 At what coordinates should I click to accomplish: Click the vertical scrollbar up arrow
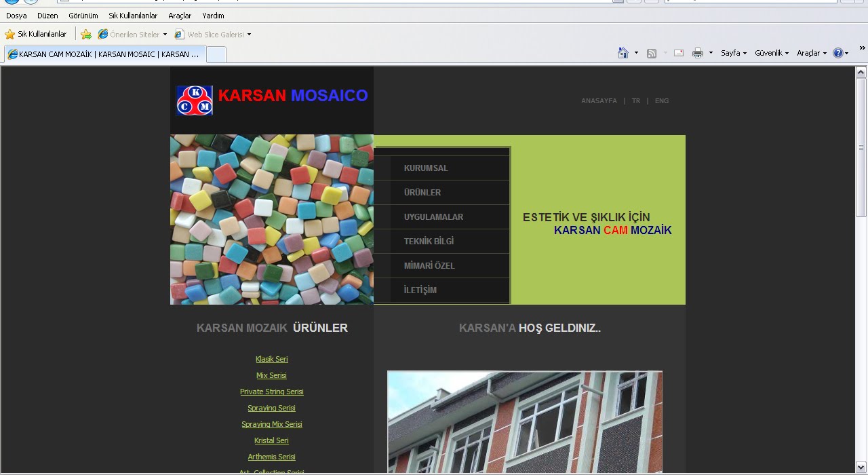point(861,72)
